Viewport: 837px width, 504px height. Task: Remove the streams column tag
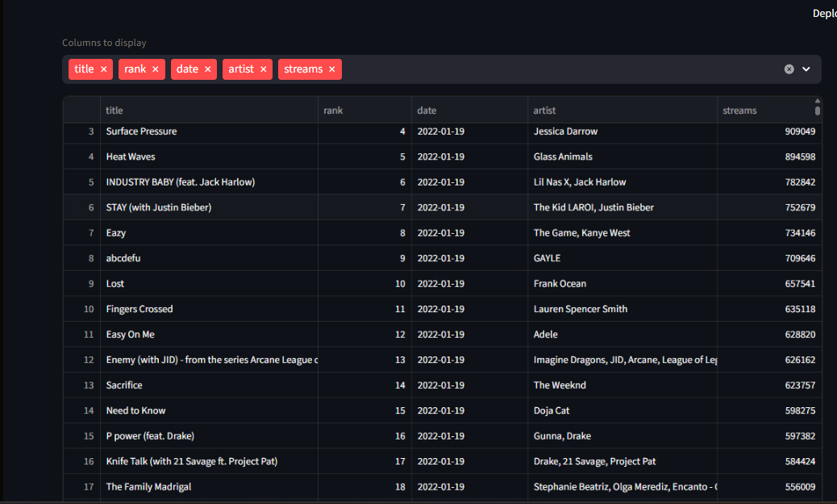point(331,69)
